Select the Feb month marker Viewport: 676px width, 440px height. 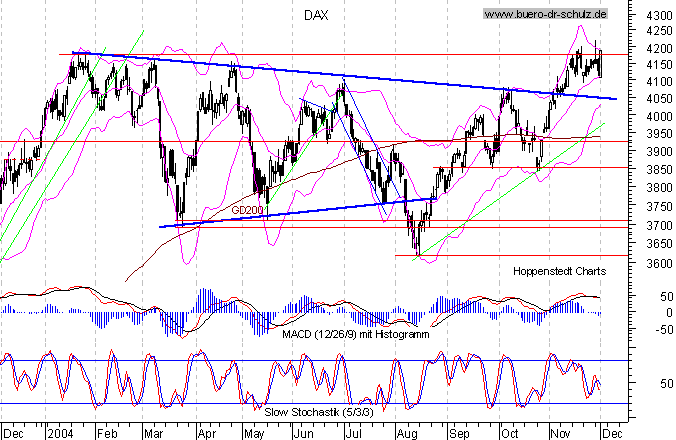(110, 433)
